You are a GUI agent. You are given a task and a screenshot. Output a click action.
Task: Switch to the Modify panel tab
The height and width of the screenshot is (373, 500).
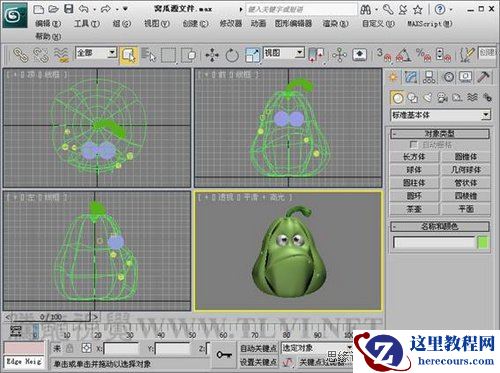411,77
